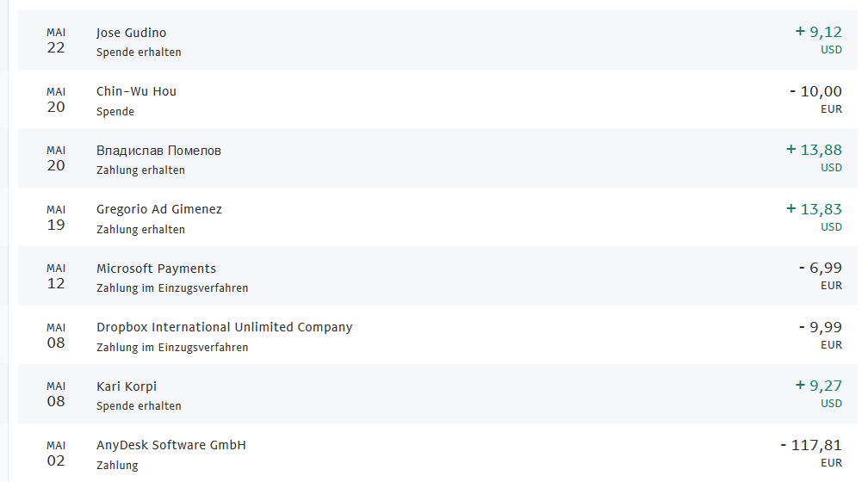Click the MAI 12 date label
Image resolution: width=868 pixels, height=482 pixels.
click(x=56, y=276)
